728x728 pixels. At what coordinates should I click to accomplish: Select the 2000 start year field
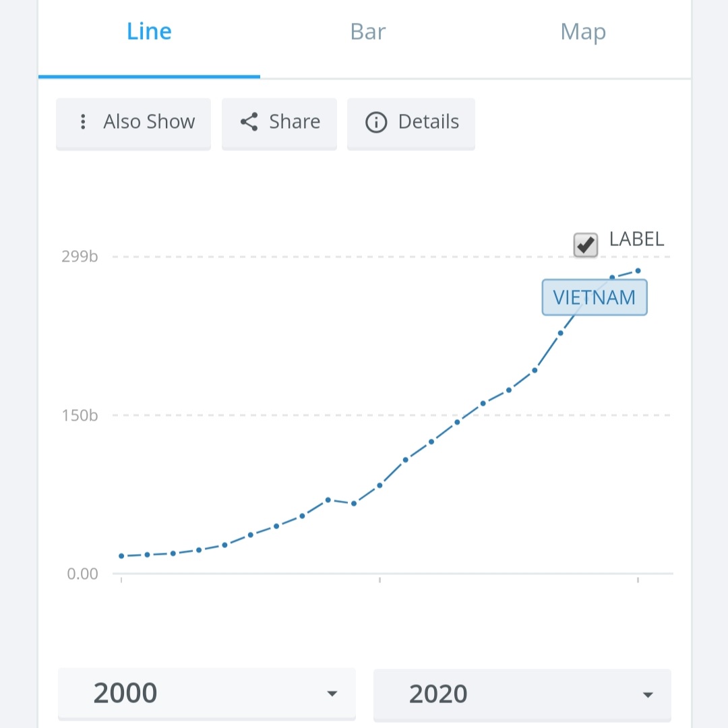click(x=207, y=694)
